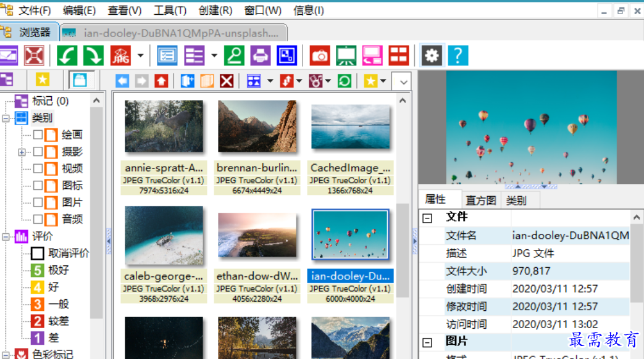Collapse the 图片 properties section
The height and width of the screenshot is (359, 644).
click(427, 342)
